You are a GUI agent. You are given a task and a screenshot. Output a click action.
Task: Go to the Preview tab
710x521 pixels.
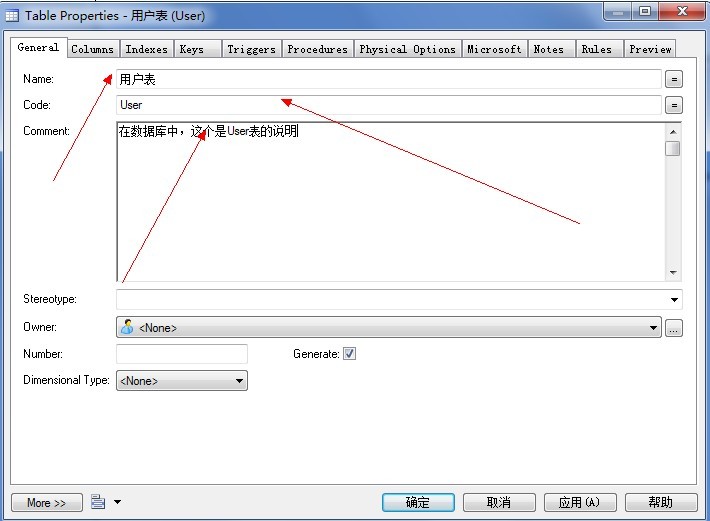[x=650, y=49]
